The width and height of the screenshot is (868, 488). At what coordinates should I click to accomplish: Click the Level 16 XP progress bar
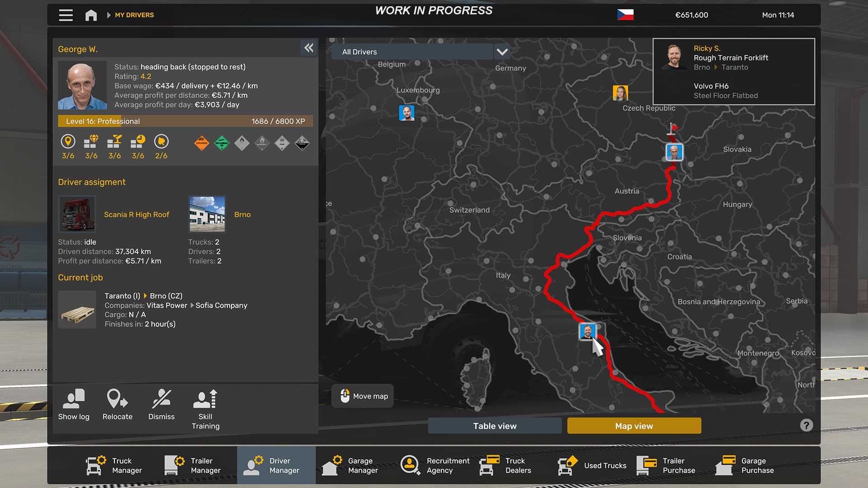tap(185, 121)
